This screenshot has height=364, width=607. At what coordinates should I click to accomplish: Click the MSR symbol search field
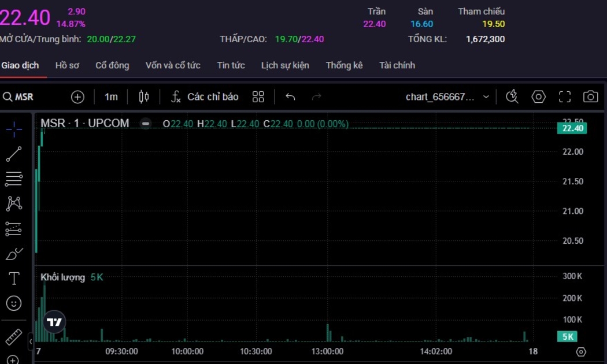point(24,97)
